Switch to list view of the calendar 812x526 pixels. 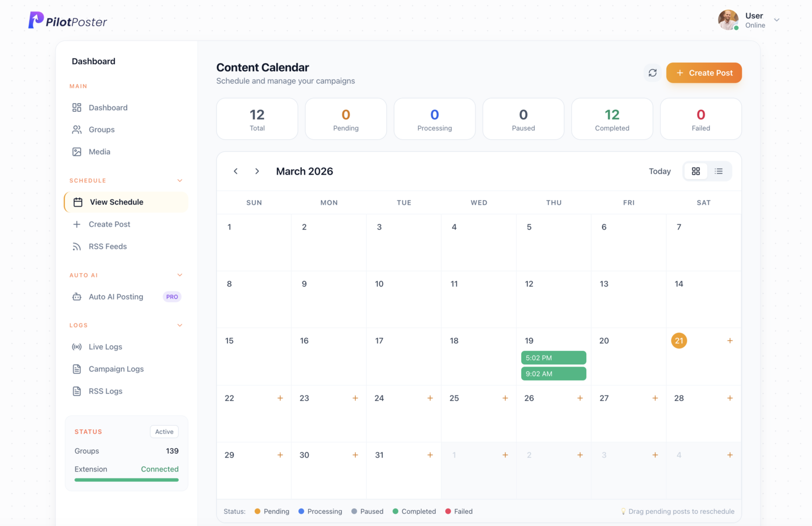(719, 171)
